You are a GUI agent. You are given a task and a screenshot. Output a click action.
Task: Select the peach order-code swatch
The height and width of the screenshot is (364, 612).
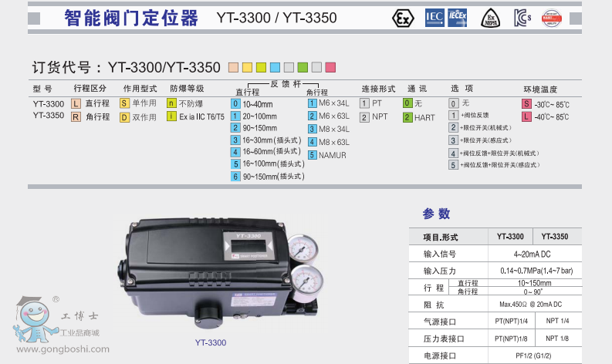(233, 68)
